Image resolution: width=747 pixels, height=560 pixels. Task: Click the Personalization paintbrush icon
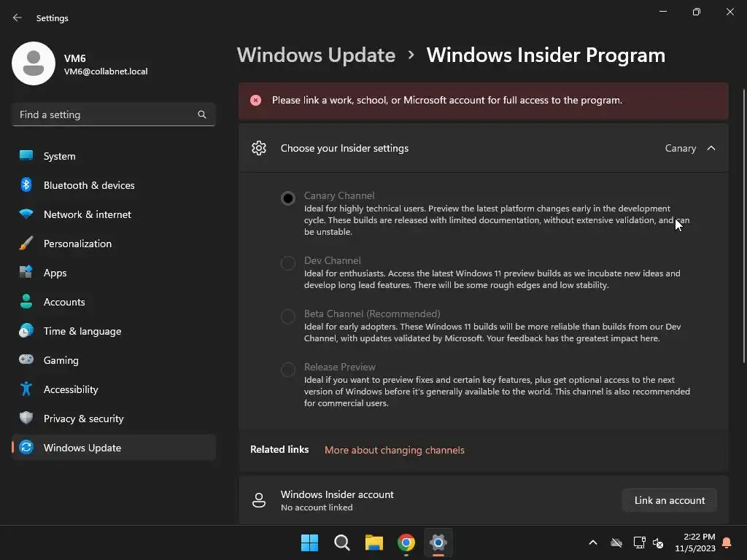point(26,243)
